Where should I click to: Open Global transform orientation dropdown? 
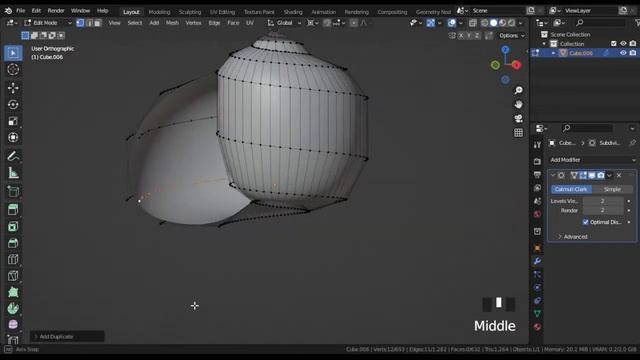tap(284, 23)
